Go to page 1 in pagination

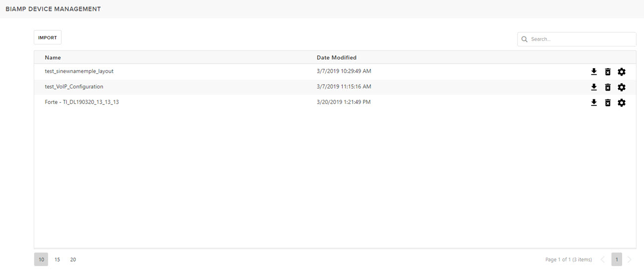tap(616, 260)
